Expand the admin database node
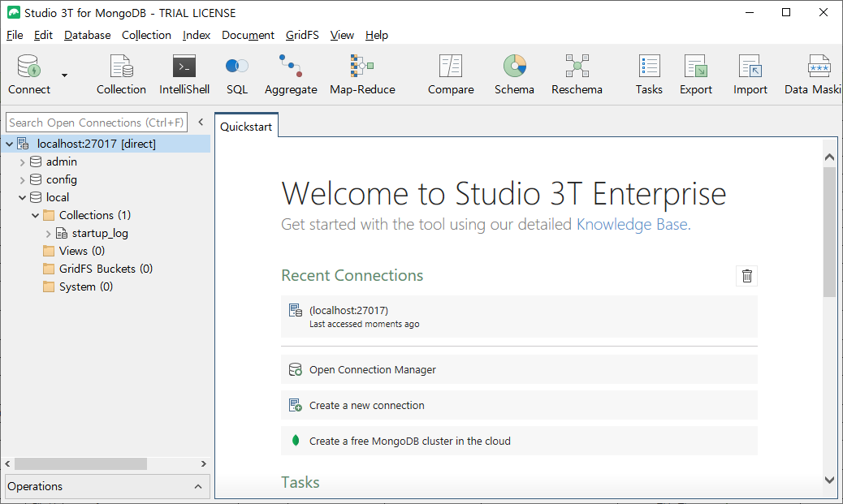Viewport: 843px width, 504px height. [22, 162]
